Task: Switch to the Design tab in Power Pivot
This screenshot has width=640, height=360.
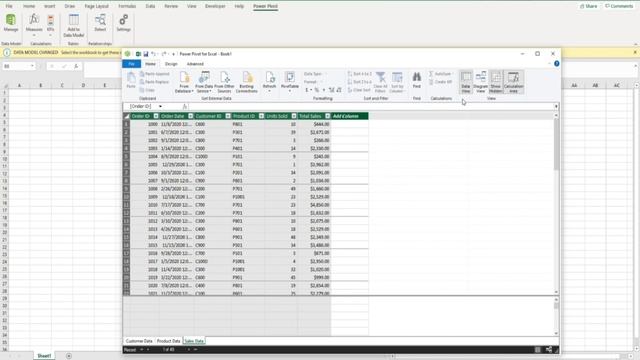Action: click(x=171, y=64)
